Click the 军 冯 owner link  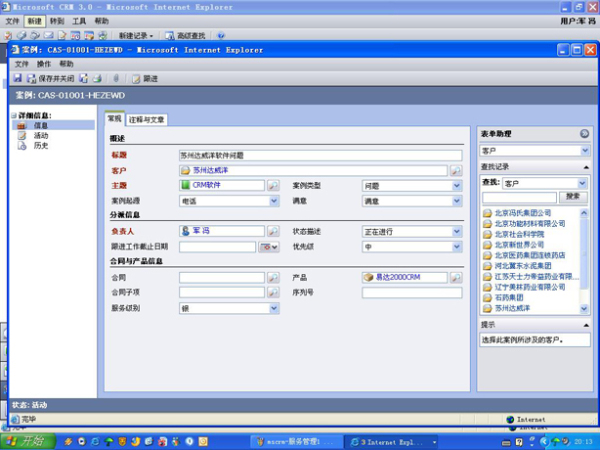tap(201, 231)
